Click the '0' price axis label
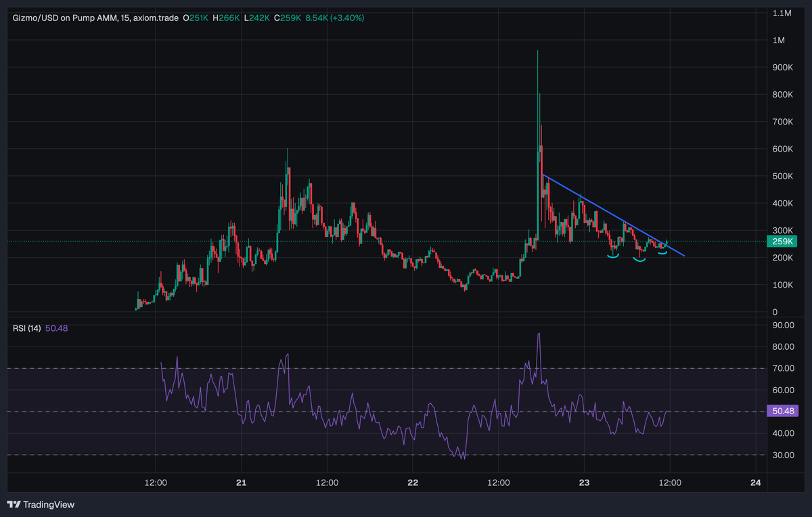 click(774, 312)
